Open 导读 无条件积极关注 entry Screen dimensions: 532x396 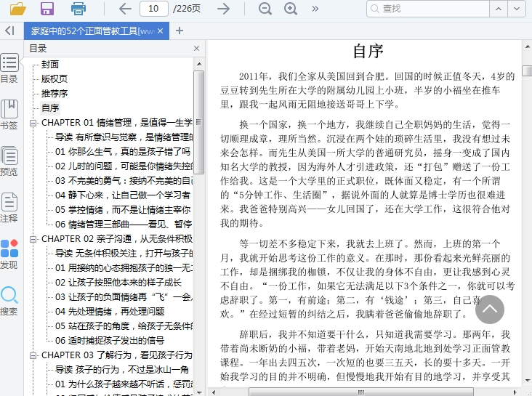124,254
